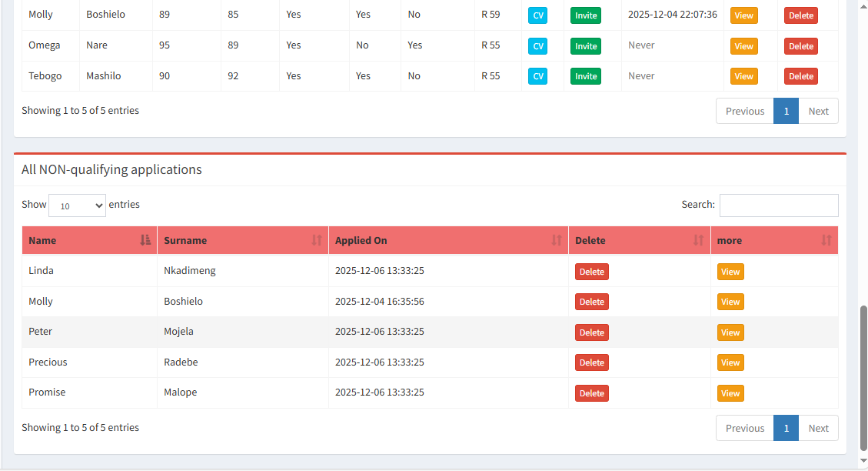View Promise Malope's application details
Image resolution: width=868 pixels, height=471 pixels.
(x=730, y=393)
